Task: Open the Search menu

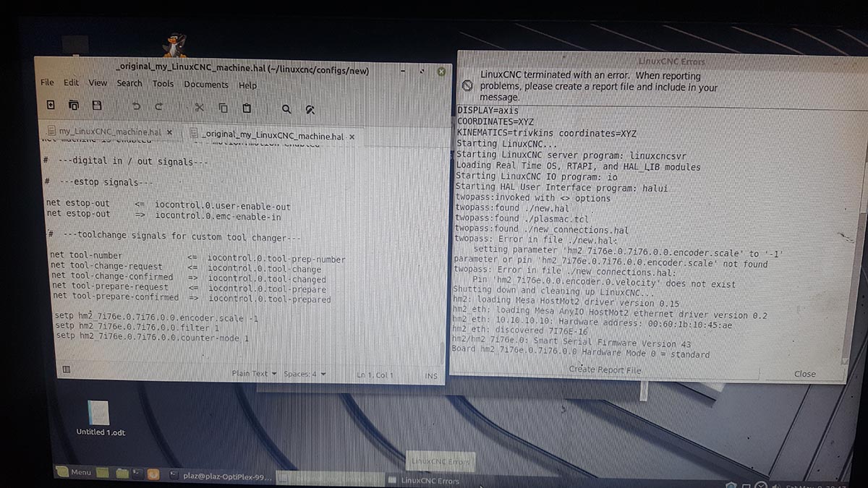Action: click(129, 83)
